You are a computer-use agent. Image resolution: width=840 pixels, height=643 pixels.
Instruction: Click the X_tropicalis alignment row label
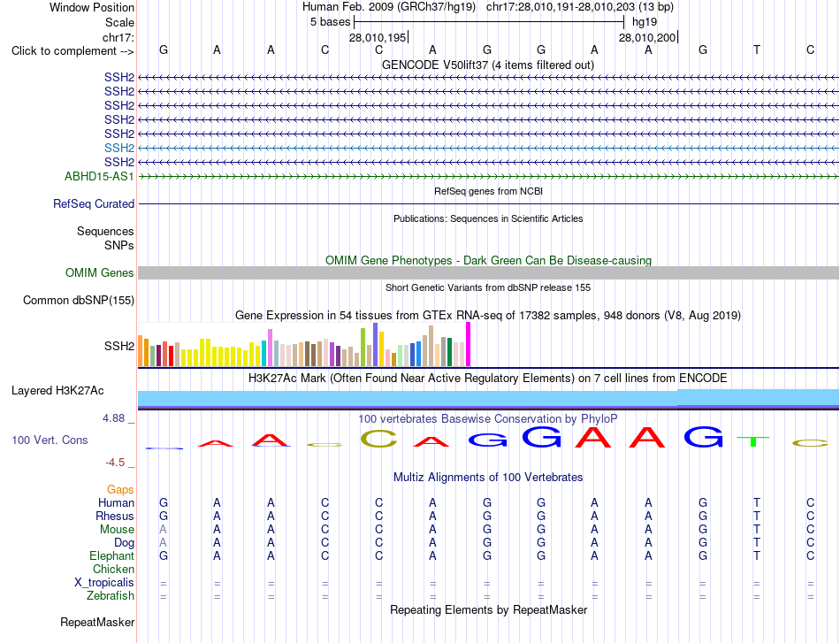pyautogui.click(x=104, y=583)
